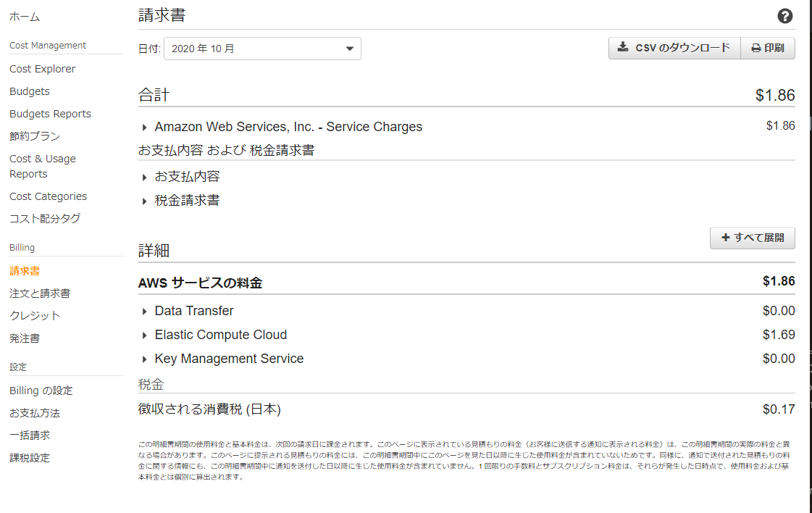Viewport: 812px width, 513px height.
Task: Click the 徴収される消費税 (日本) row label
Action: click(209, 409)
